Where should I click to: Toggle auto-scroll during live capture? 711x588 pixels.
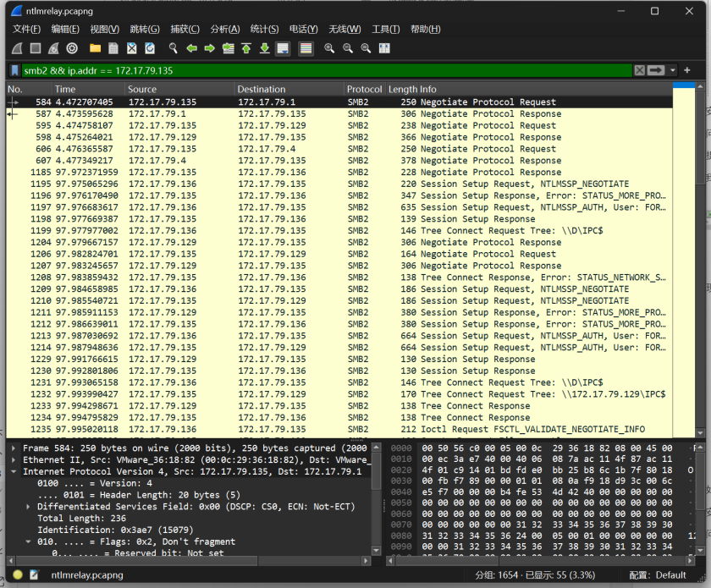pyautogui.click(x=284, y=49)
